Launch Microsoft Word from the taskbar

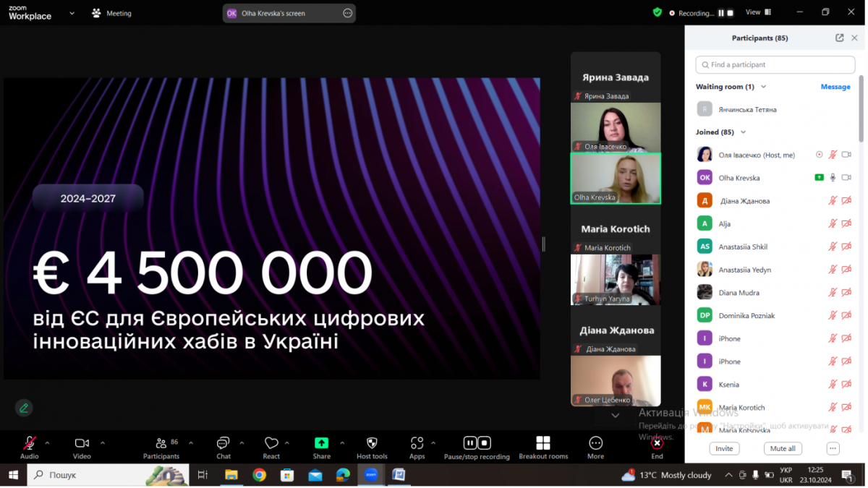click(399, 475)
